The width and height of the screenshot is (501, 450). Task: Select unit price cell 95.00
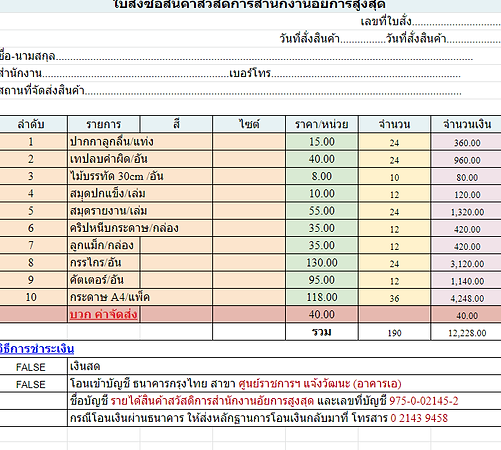coord(322,280)
